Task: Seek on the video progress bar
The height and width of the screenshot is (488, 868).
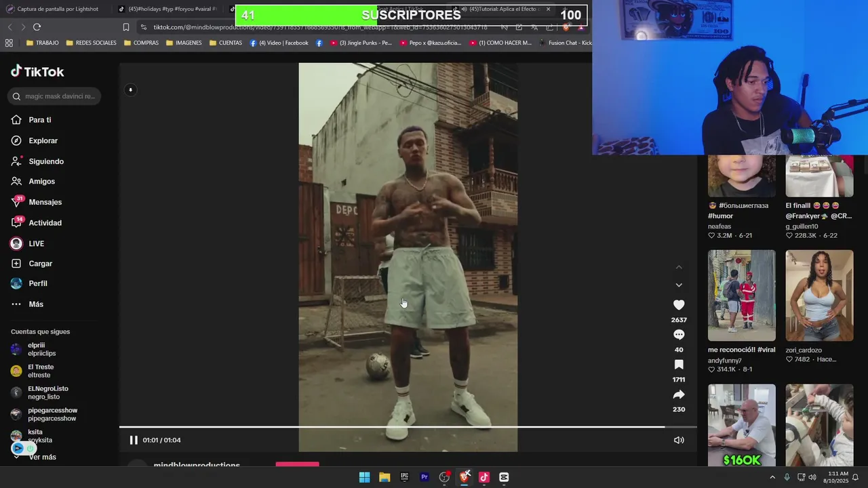Action: point(408,427)
